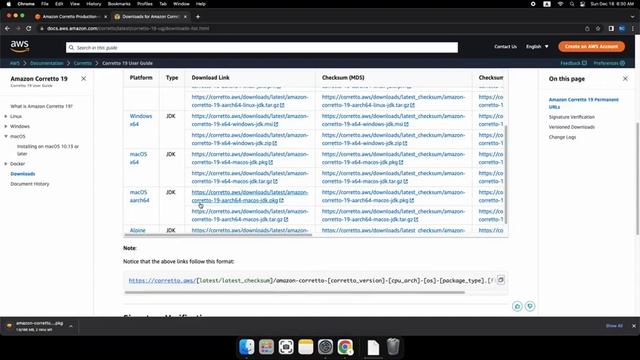
Task: Click Show All downloads
Action: (x=614, y=326)
